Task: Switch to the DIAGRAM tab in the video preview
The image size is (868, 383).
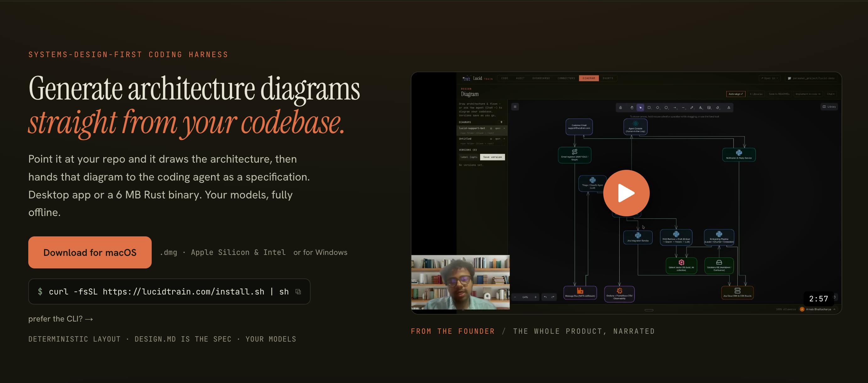Action: pyautogui.click(x=589, y=78)
